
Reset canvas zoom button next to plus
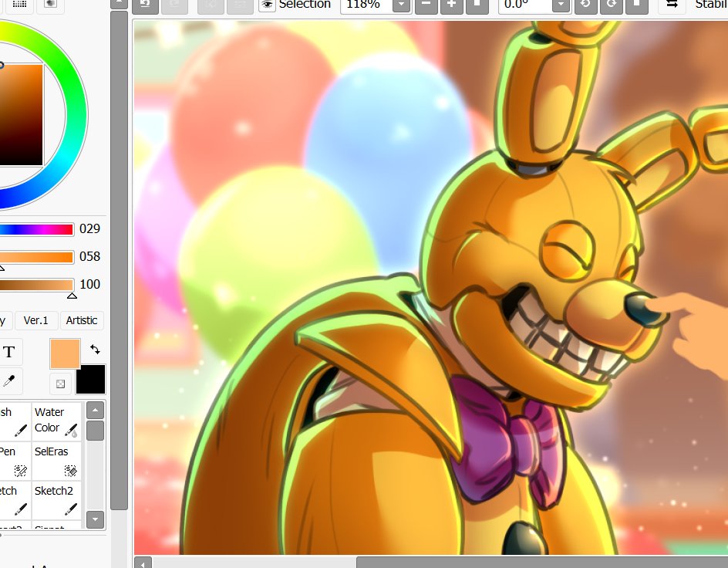[477, 5]
